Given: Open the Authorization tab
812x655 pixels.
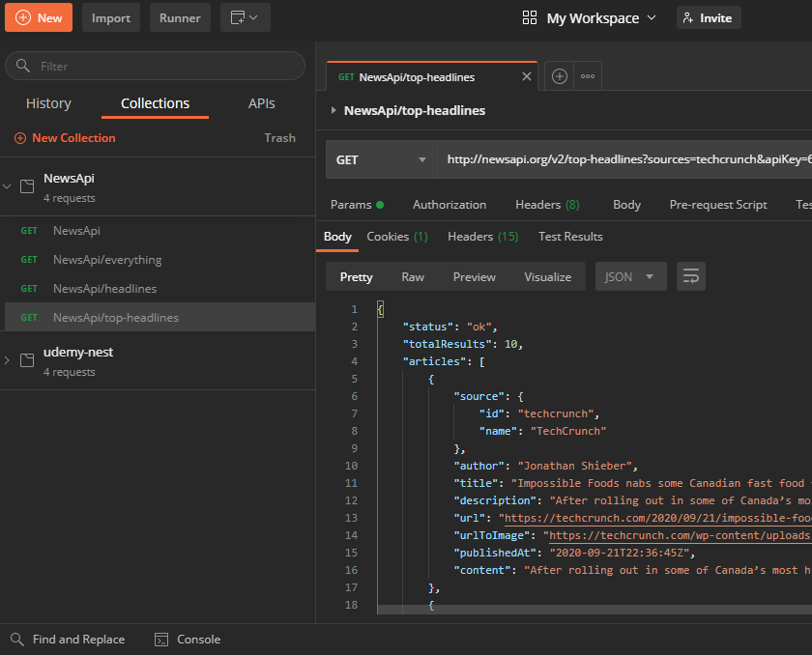Looking at the screenshot, I should (x=449, y=205).
